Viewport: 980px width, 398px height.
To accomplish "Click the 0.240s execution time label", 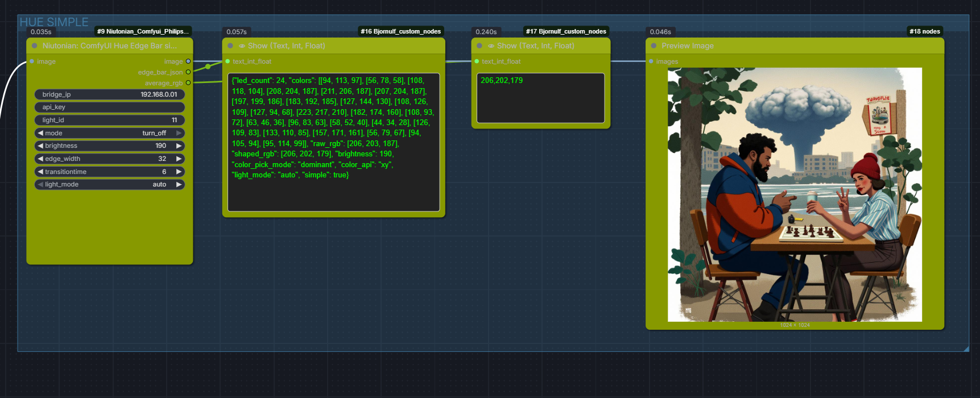I will click(x=486, y=32).
